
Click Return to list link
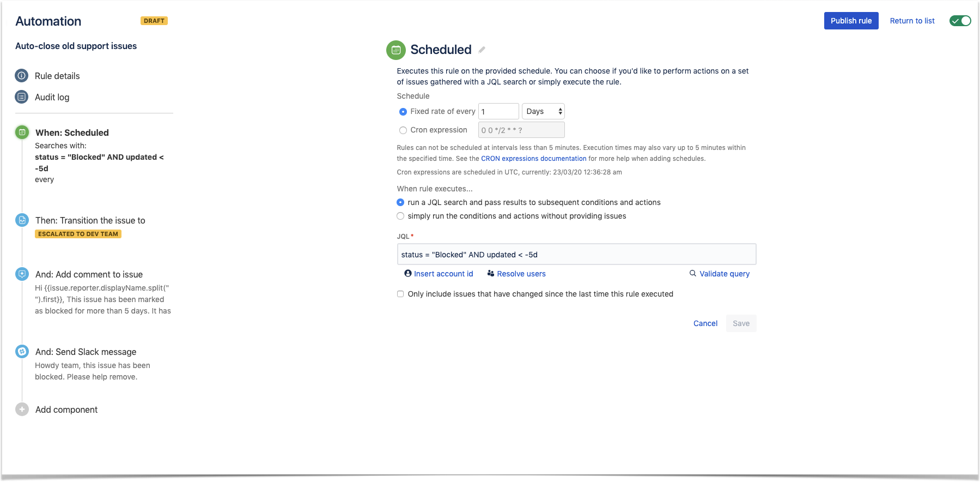point(912,21)
